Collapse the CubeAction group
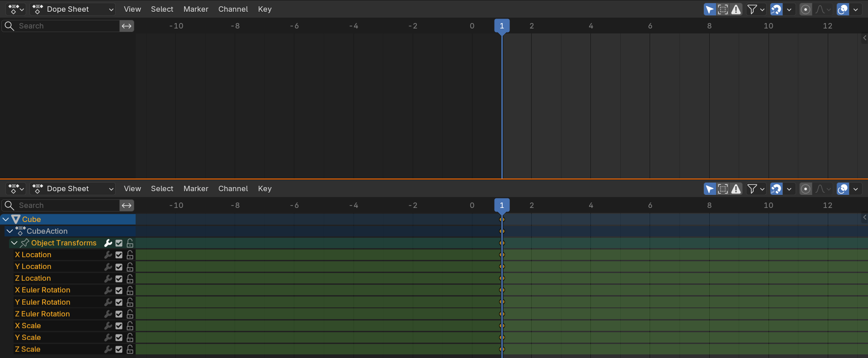This screenshot has width=868, height=358. (10, 231)
